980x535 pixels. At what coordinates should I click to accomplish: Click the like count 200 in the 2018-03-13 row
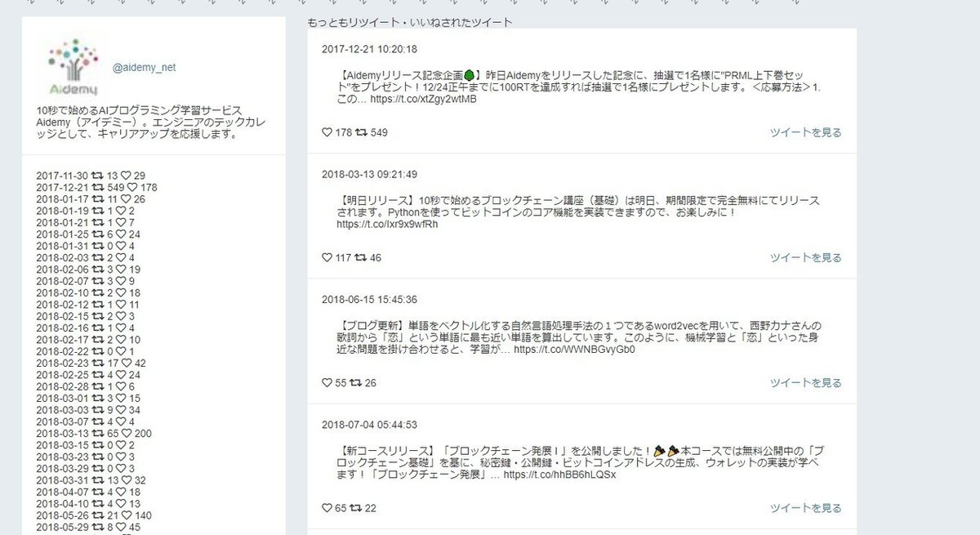[x=144, y=433]
